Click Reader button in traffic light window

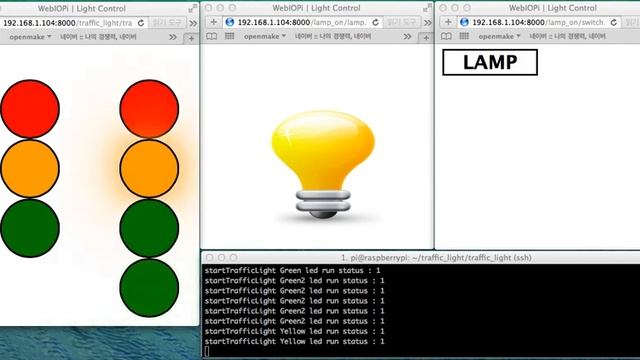[x=167, y=23]
